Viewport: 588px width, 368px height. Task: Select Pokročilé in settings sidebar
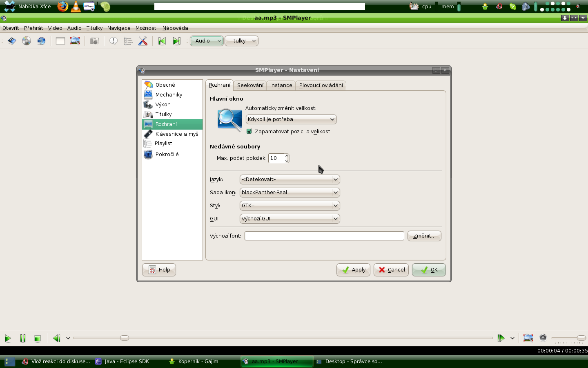172,154
